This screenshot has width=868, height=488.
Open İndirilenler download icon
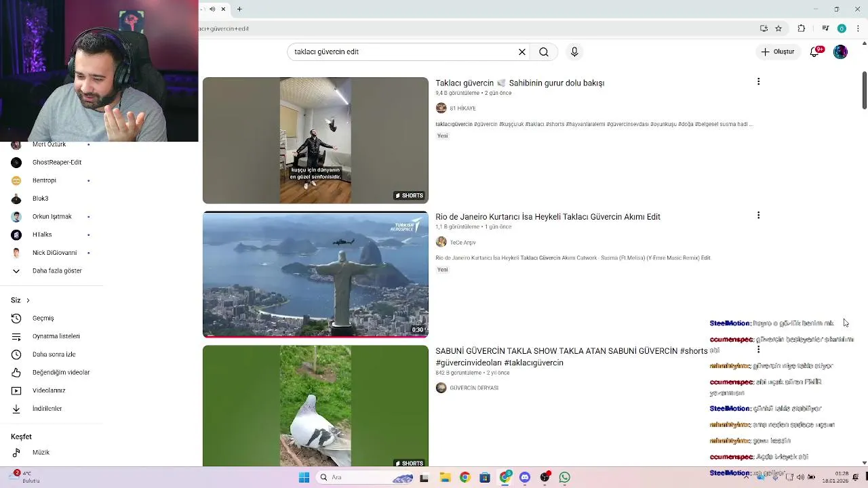(16, 409)
